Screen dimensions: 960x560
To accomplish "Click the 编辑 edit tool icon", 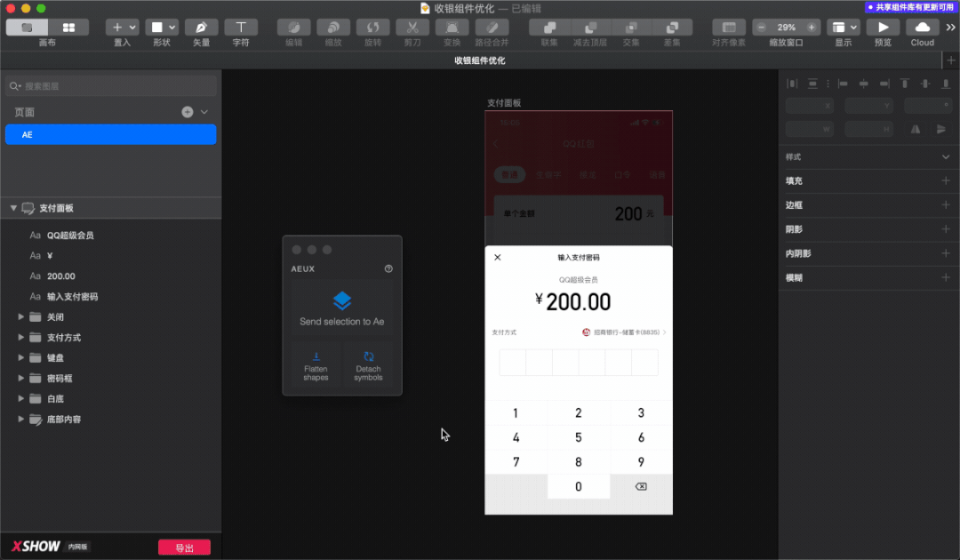I will [294, 28].
